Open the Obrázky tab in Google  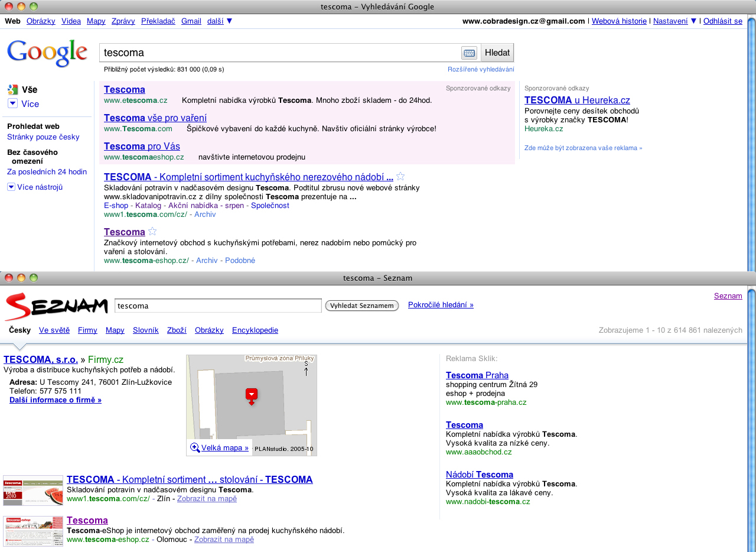pos(41,21)
